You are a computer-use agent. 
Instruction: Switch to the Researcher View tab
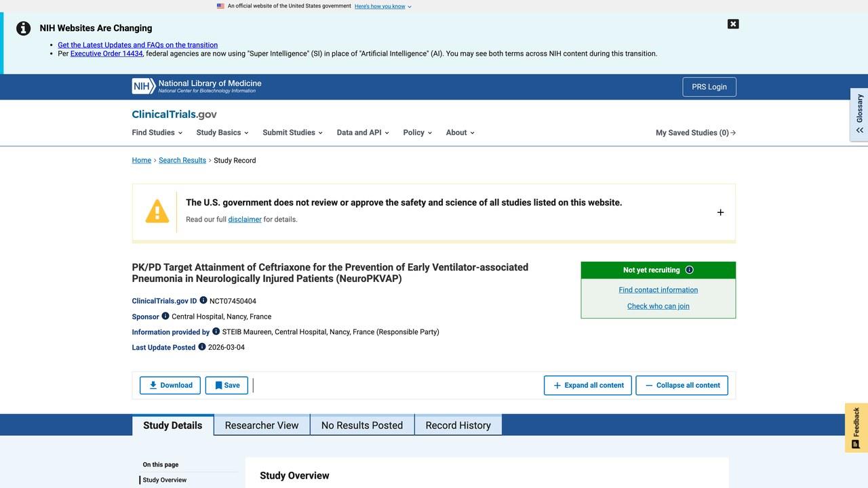(x=262, y=425)
